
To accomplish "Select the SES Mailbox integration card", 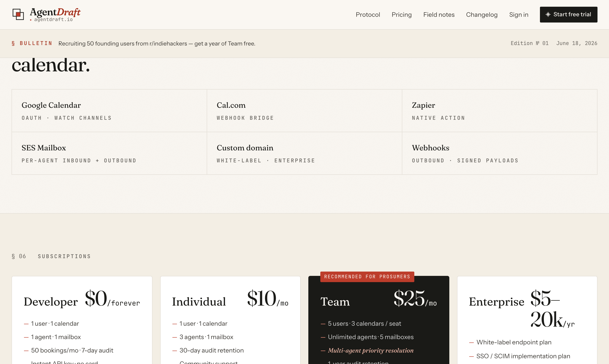I will point(109,153).
